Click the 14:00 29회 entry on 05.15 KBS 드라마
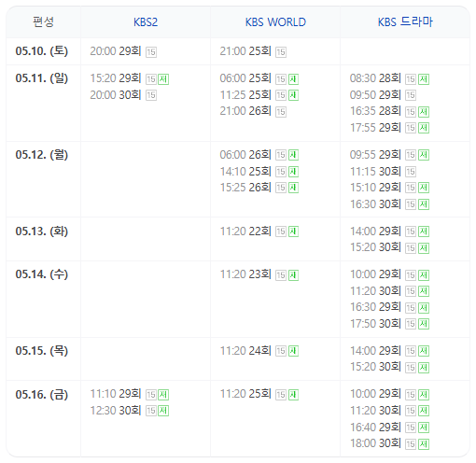 (x=375, y=351)
